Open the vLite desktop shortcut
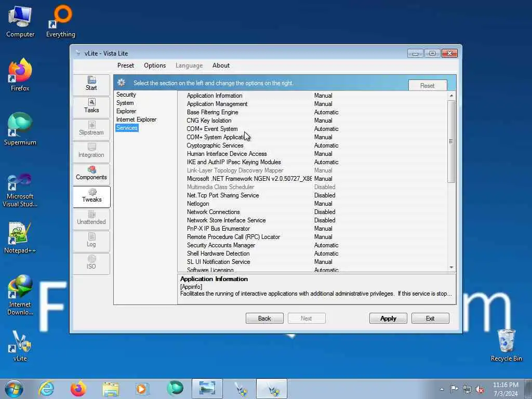Viewport: 532px width, 399px height. tap(20, 346)
